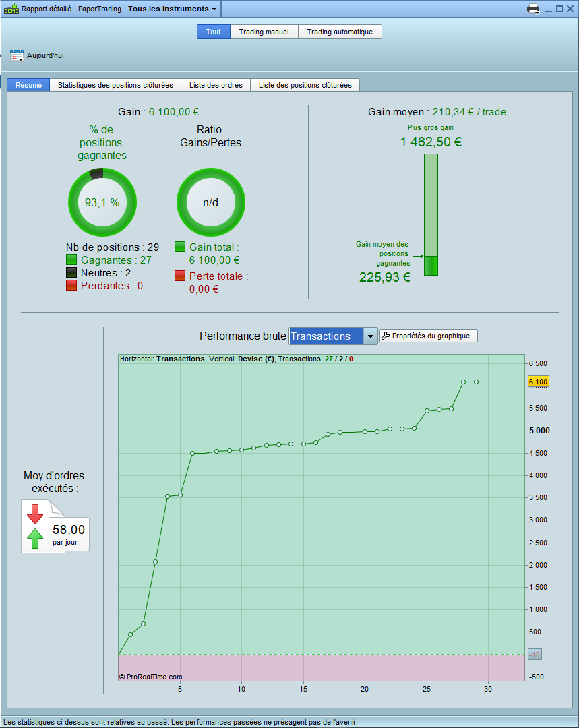Click the red Perte totale legend square

(x=180, y=276)
